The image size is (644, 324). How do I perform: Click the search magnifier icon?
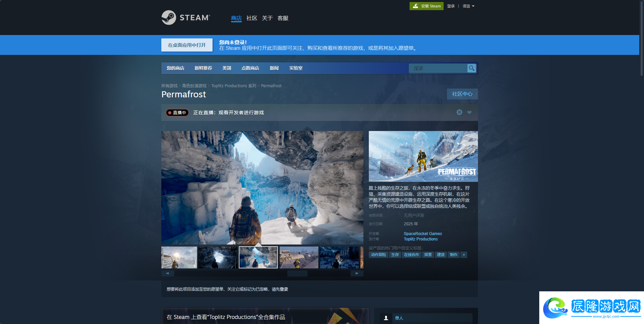[472, 68]
